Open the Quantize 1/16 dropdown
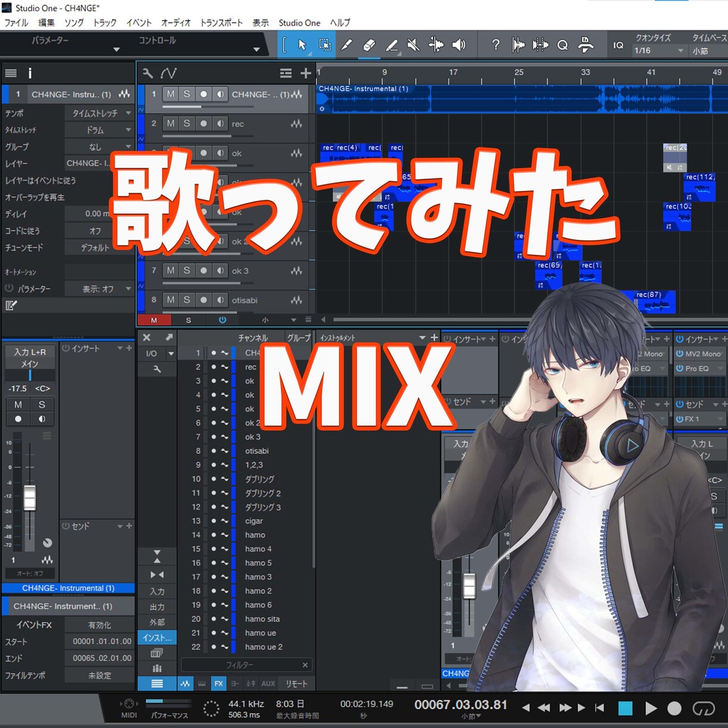 point(659,51)
